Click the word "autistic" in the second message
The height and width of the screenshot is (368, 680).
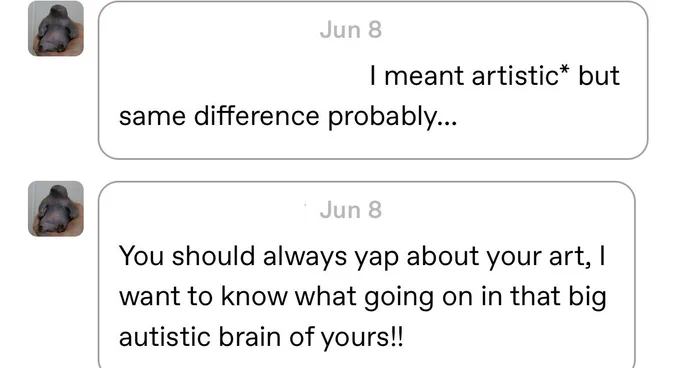pos(165,337)
